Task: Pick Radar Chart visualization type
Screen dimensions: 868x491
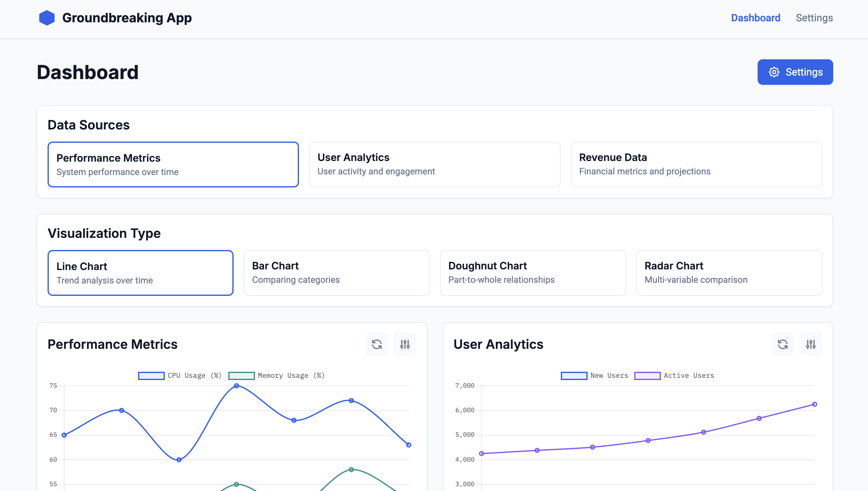Action: (729, 273)
